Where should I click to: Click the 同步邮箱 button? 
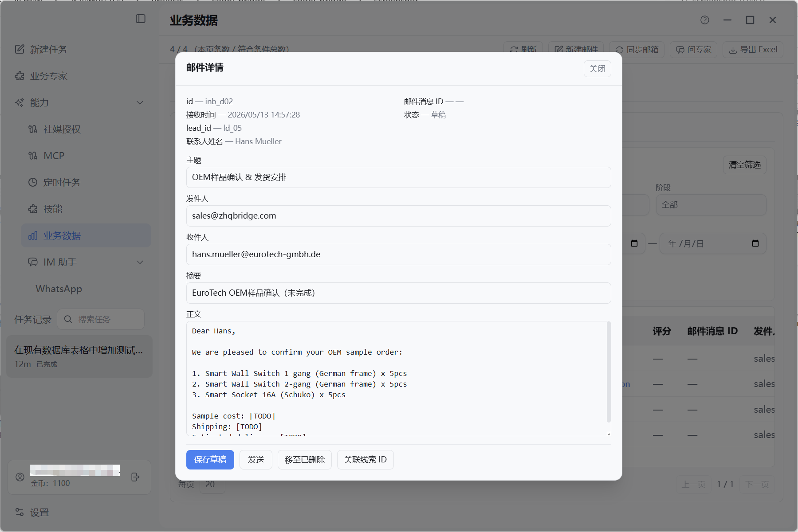[x=637, y=50]
